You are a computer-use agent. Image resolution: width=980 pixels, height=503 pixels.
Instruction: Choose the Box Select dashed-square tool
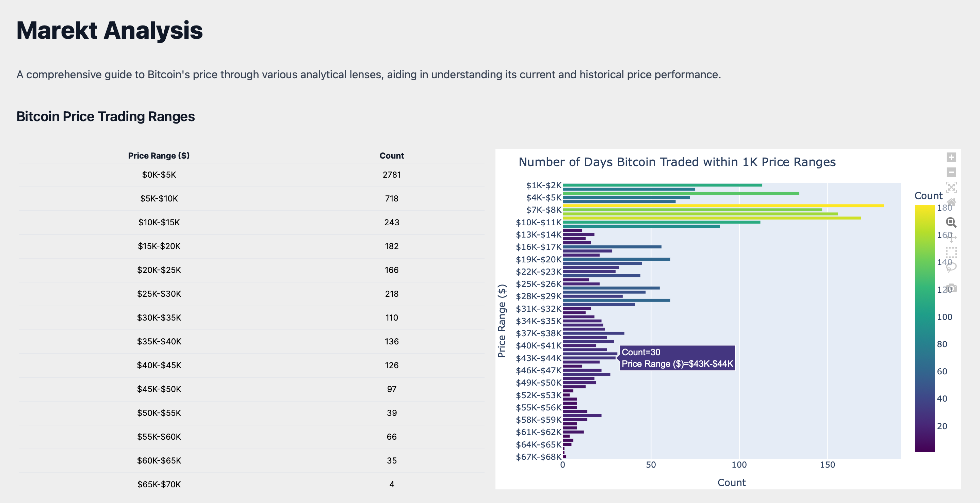pyautogui.click(x=951, y=252)
